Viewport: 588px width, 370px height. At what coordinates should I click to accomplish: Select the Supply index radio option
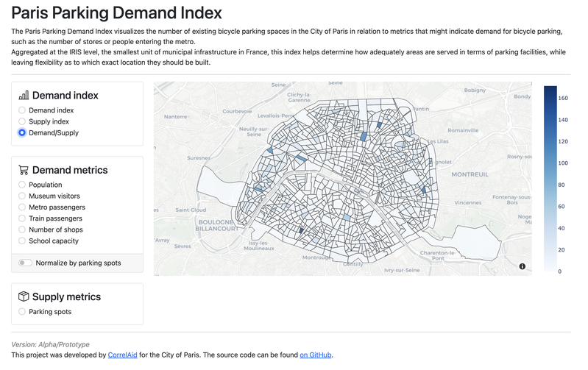(x=22, y=121)
